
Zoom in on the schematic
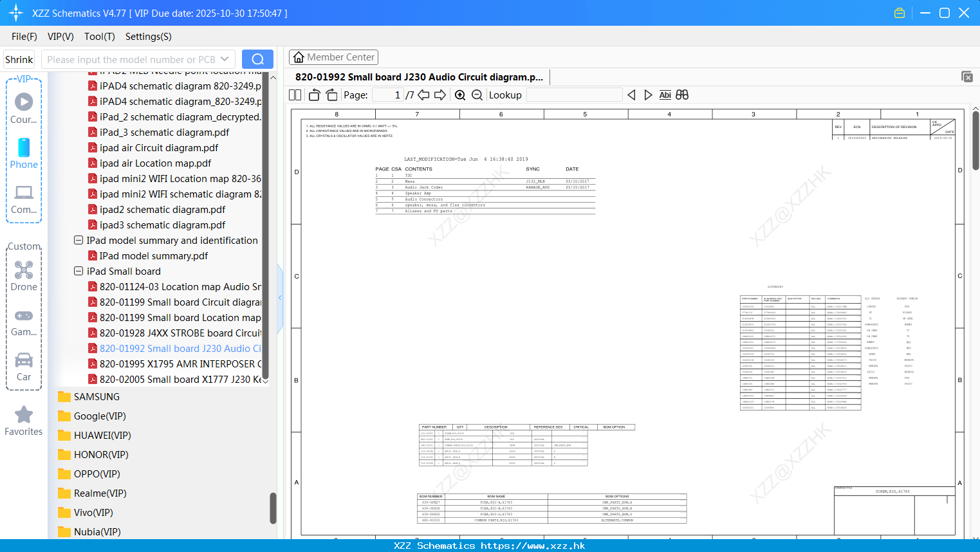[460, 95]
